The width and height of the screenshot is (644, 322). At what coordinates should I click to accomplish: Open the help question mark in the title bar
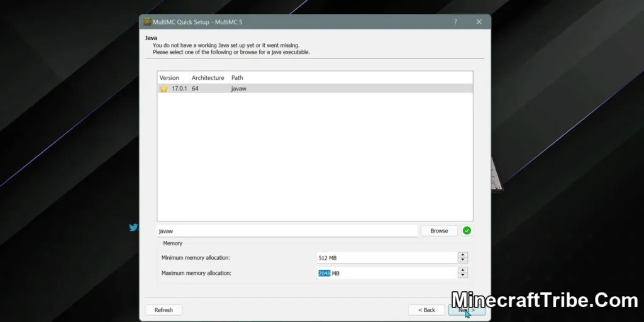(x=455, y=22)
